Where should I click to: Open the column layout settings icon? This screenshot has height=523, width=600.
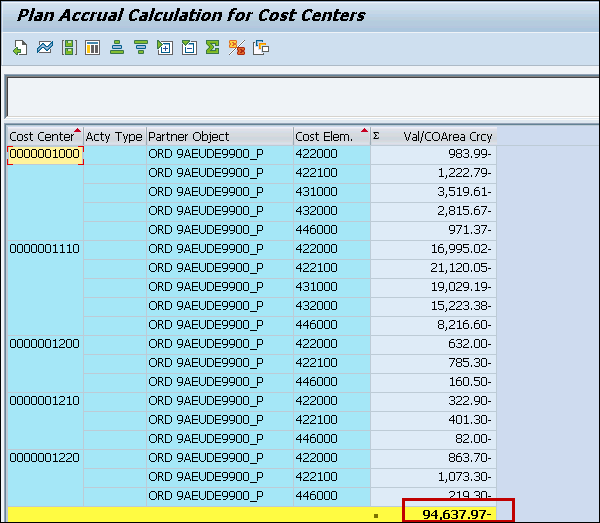pyautogui.click(x=92, y=47)
